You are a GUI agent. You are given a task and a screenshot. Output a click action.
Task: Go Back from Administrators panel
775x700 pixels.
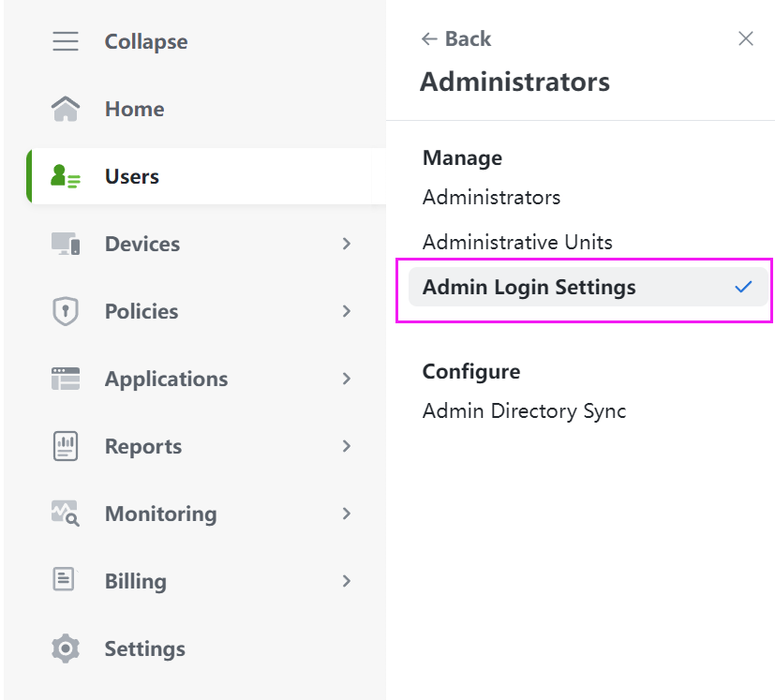(x=456, y=39)
